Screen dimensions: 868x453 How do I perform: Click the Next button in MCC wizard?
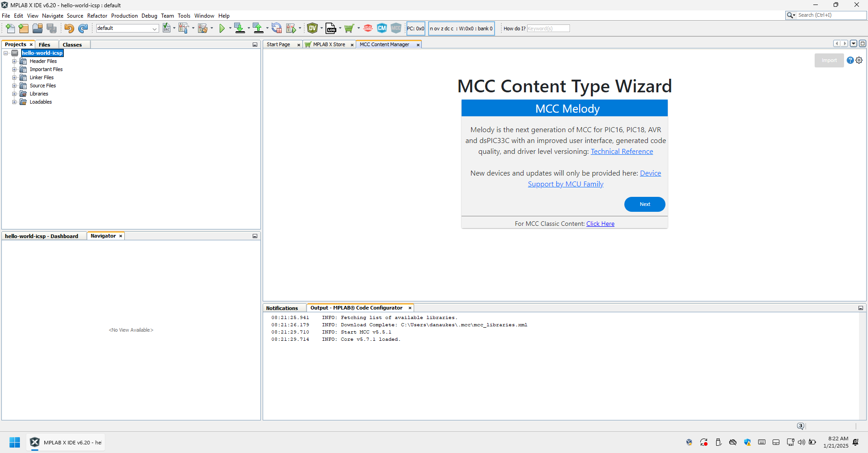645,204
